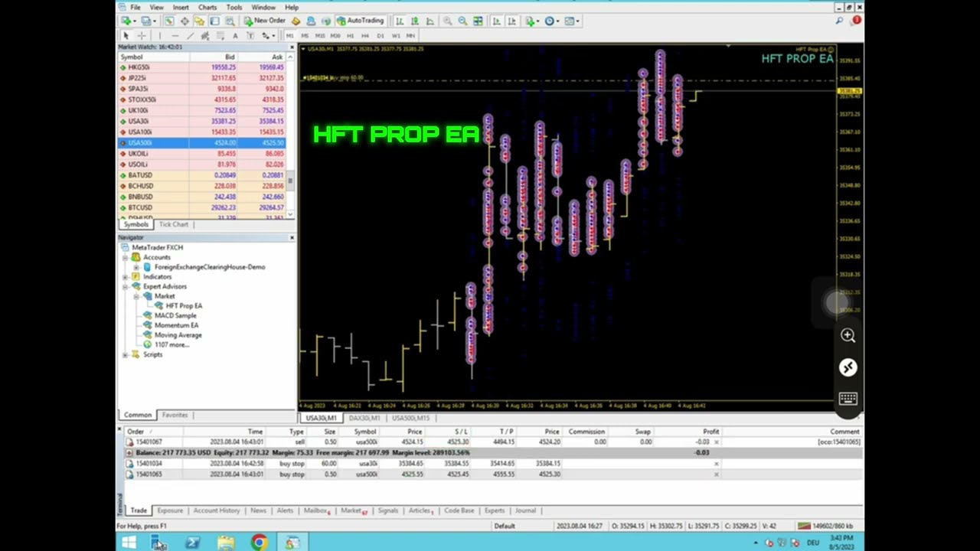Select the UK100i row in Market Watch
This screenshot has width=980, height=551.
click(202, 110)
